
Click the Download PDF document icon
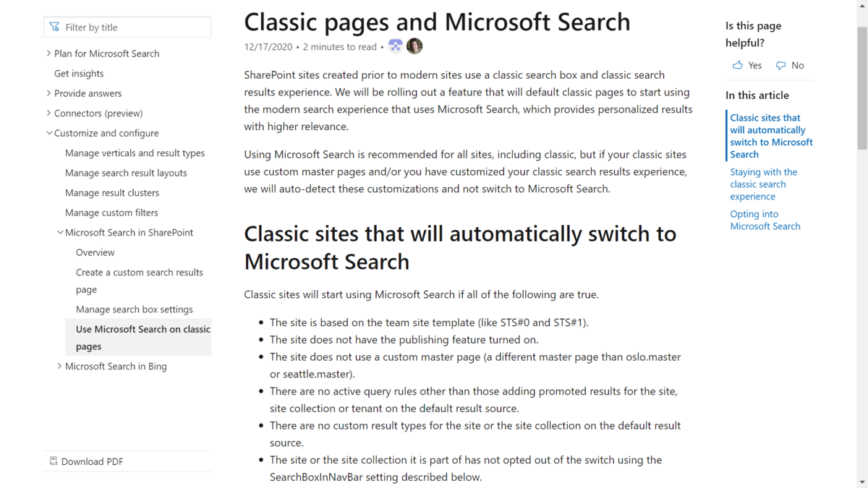[54, 461]
